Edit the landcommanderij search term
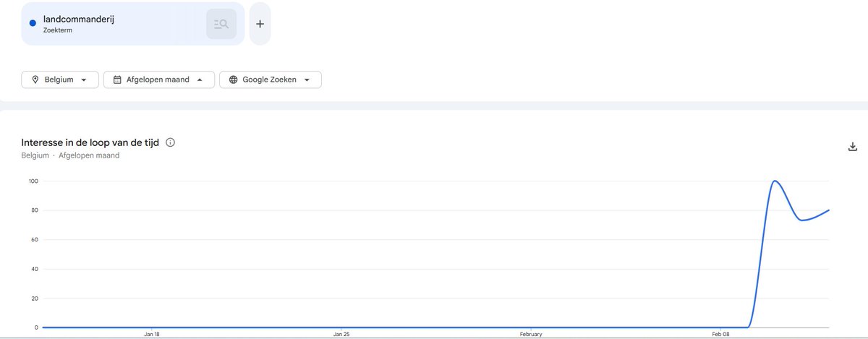 click(78, 20)
